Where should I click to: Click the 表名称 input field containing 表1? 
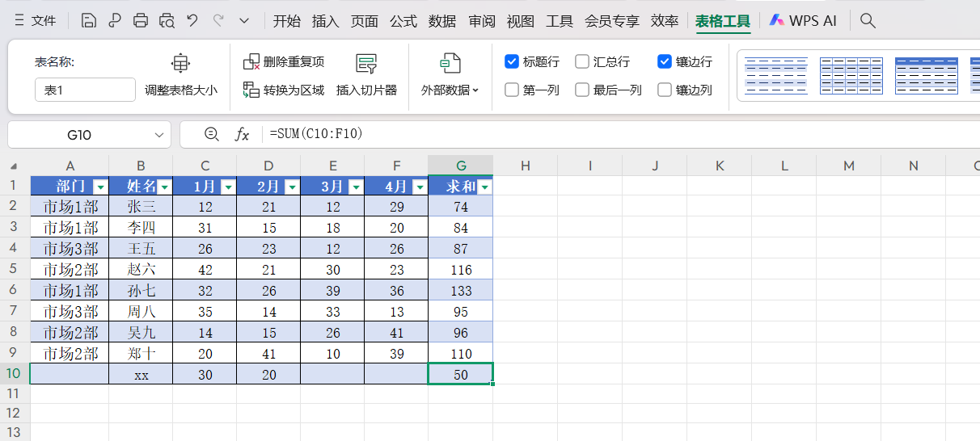[85, 90]
